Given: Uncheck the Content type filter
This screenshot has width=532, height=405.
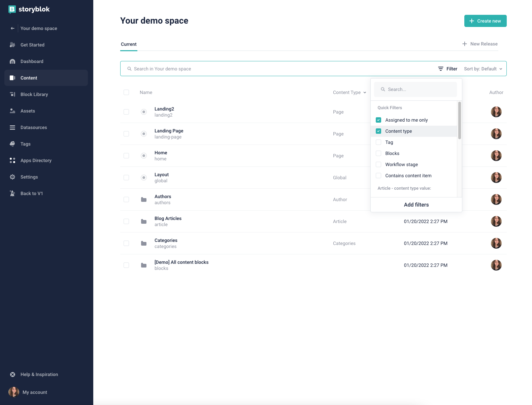Looking at the screenshot, I should point(378,131).
